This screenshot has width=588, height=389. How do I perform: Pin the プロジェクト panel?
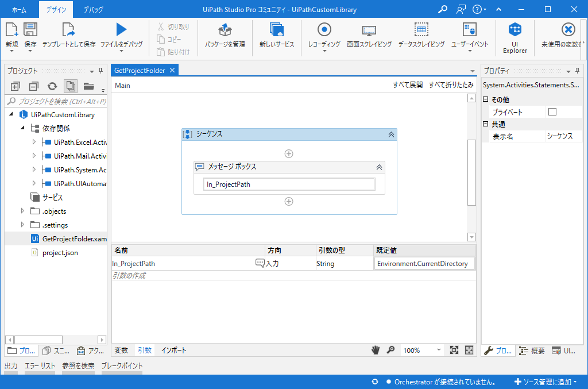(100, 71)
